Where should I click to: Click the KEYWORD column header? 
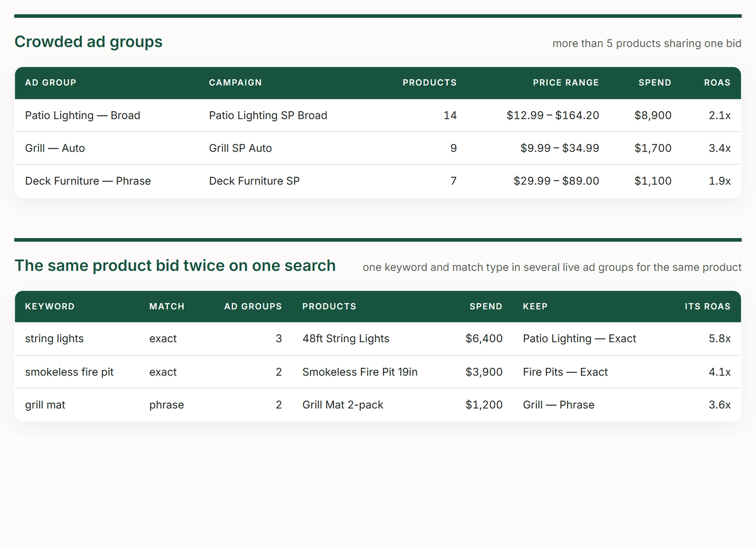[50, 306]
